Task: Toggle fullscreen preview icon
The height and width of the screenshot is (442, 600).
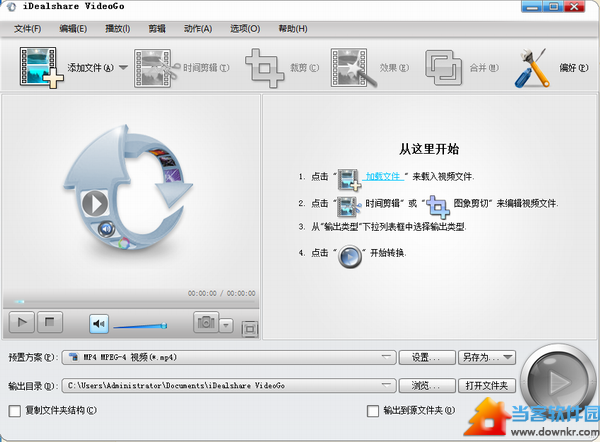Action: [250, 329]
